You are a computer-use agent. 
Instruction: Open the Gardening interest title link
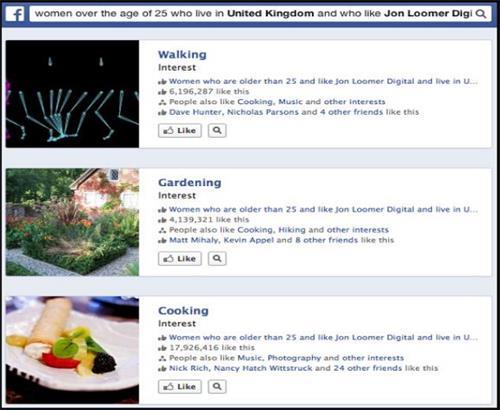(190, 182)
